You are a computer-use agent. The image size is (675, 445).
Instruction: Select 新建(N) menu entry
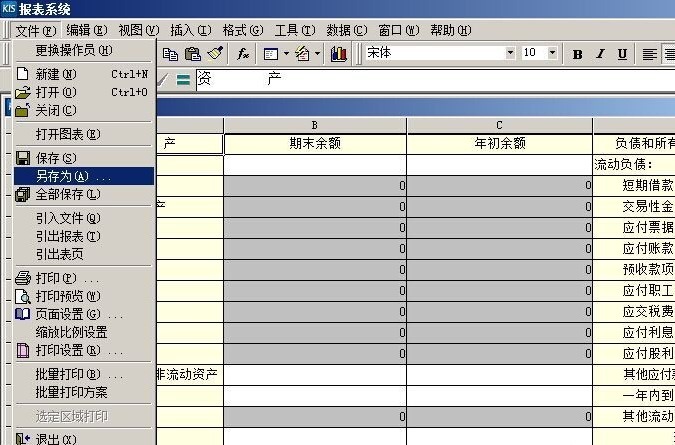84,74
